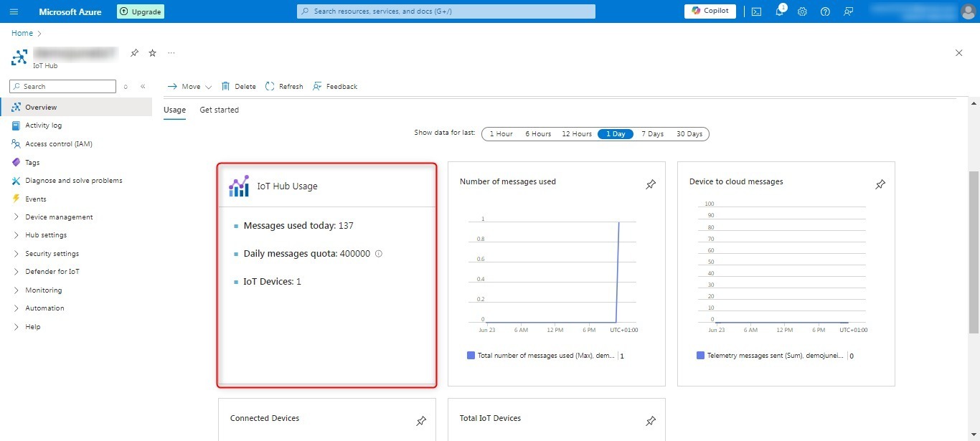This screenshot has height=441, width=980.
Task: Switch to the Get started tab
Action: (x=219, y=110)
